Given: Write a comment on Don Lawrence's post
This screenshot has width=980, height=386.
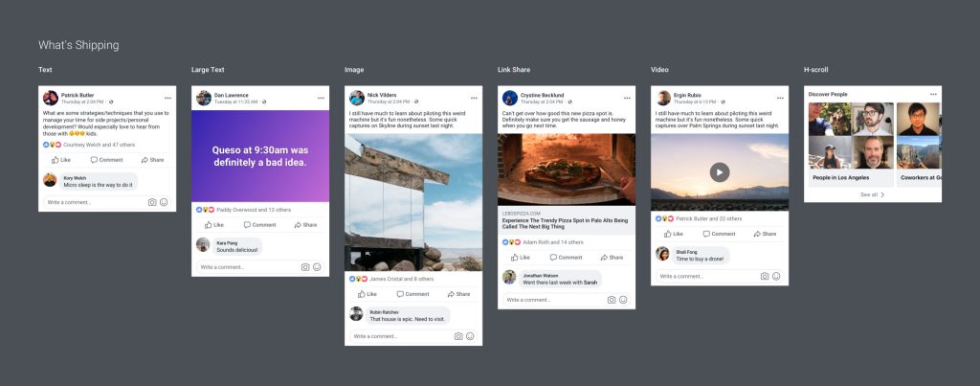Looking at the screenshot, I should 260,267.
